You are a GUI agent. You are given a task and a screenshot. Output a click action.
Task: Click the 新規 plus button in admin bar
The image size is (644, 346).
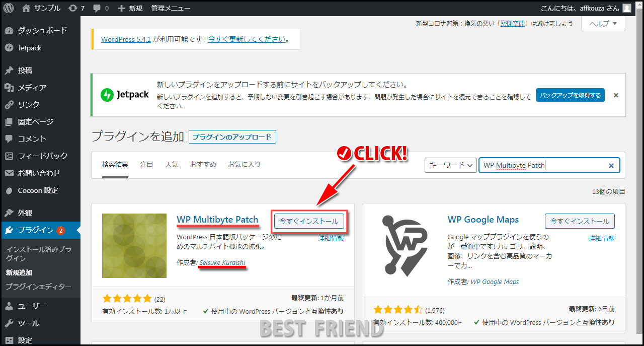click(130, 8)
